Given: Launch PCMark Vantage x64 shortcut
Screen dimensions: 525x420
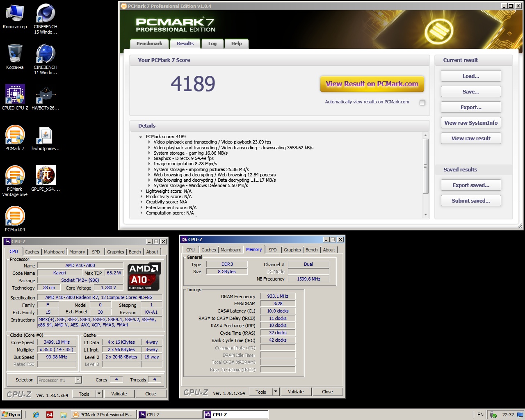Looking at the screenshot, I should (x=15, y=181).
